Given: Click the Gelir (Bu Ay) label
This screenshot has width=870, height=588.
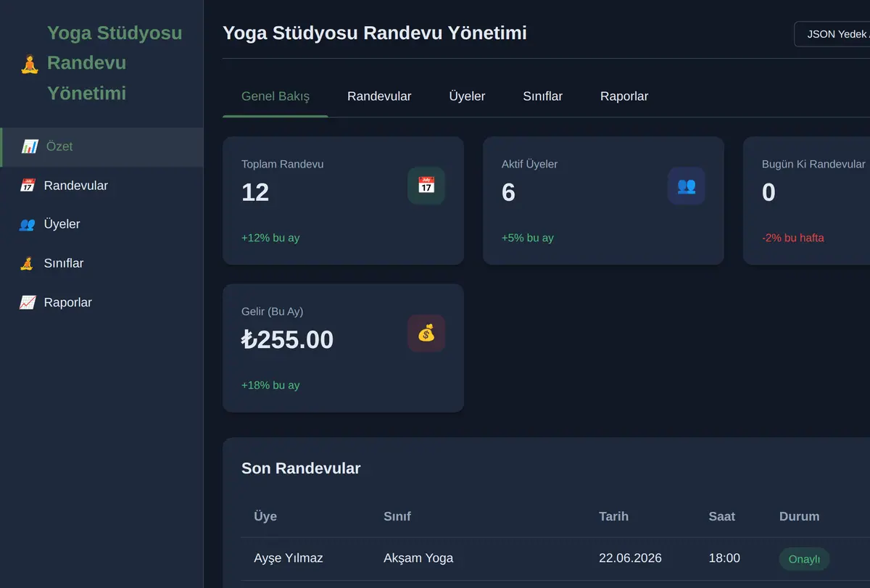Looking at the screenshot, I should (x=273, y=312).
